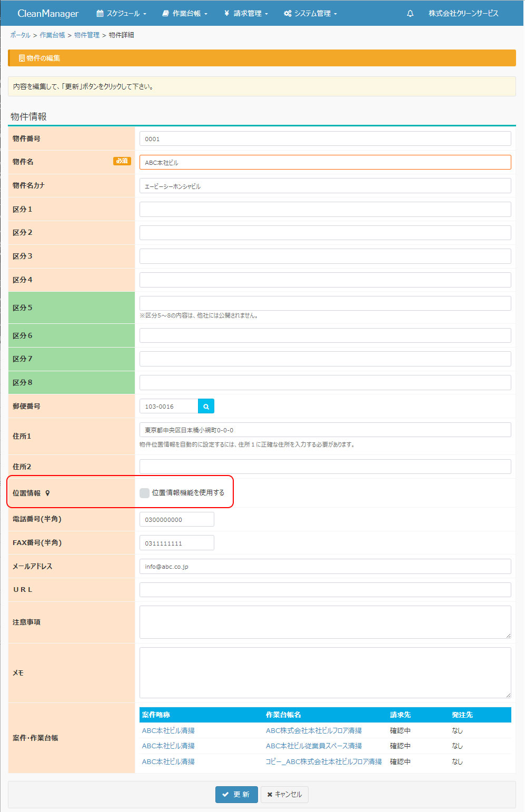Image resolution: width=525 pixels, height=812 pixels.
Task: Click the 区分1 input field
Action: click(x=325, y=209)
